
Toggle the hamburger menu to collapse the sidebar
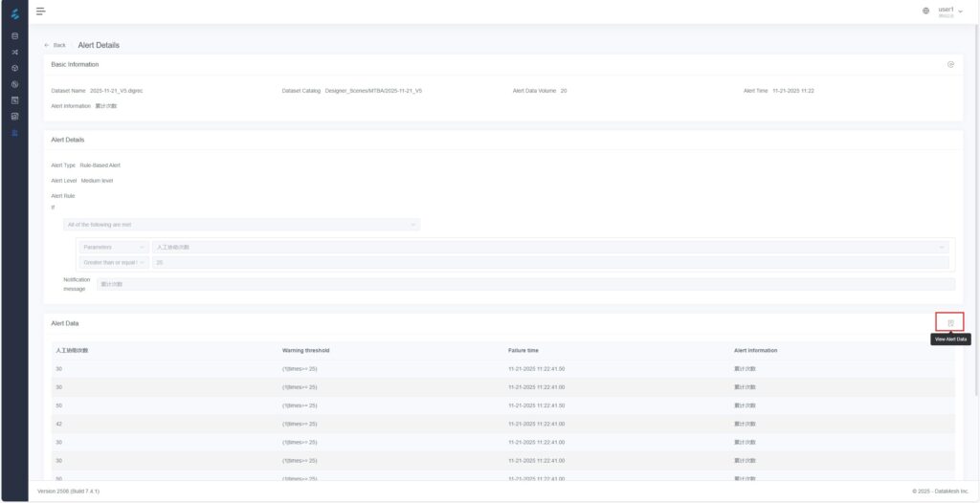[x=40, y=11]
